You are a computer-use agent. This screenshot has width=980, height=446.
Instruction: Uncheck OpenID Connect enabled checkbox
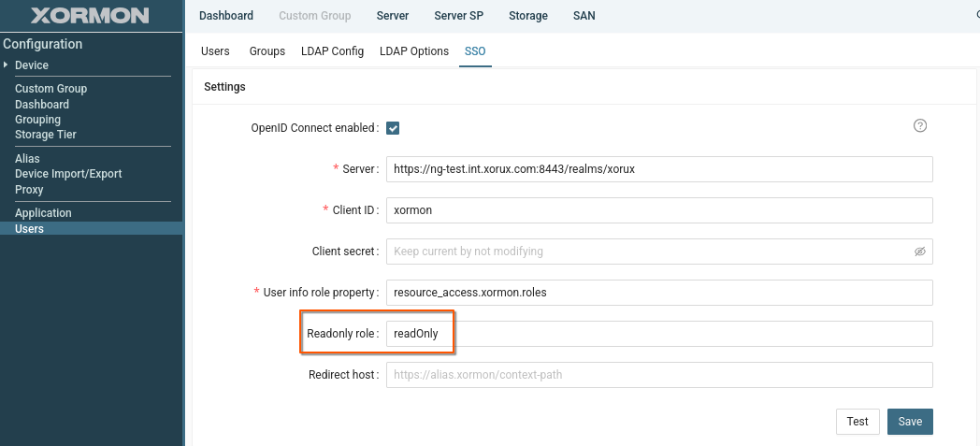(x=393, y=128)
